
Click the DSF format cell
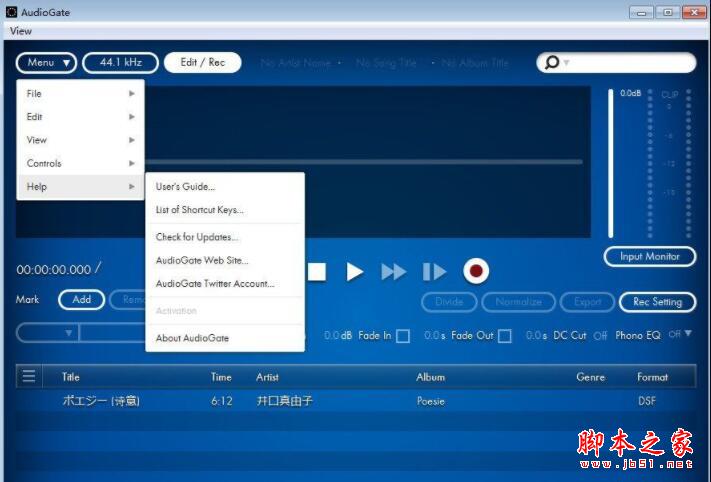pos(647,401)
